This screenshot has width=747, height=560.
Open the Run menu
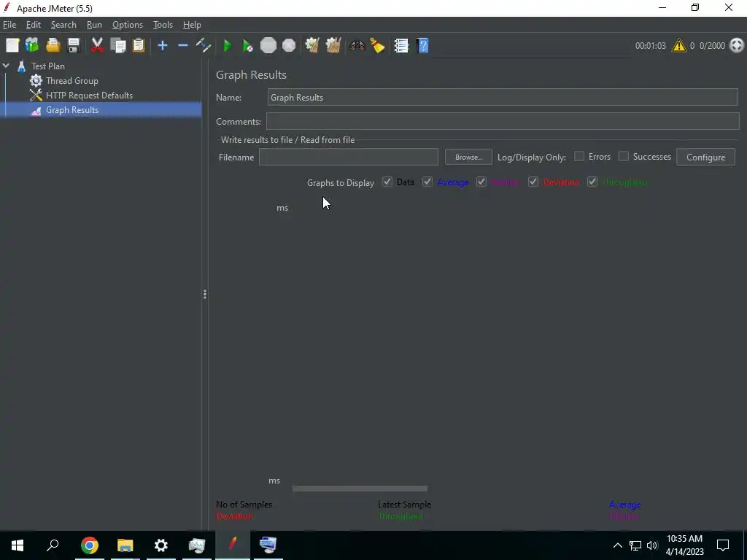pos(94,25)
